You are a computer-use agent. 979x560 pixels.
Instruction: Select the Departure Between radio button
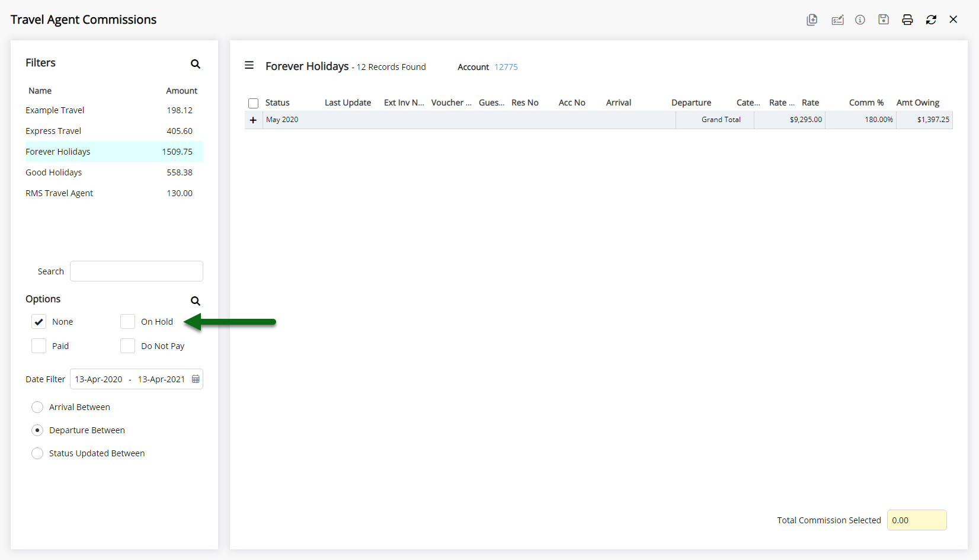[37, 430]
